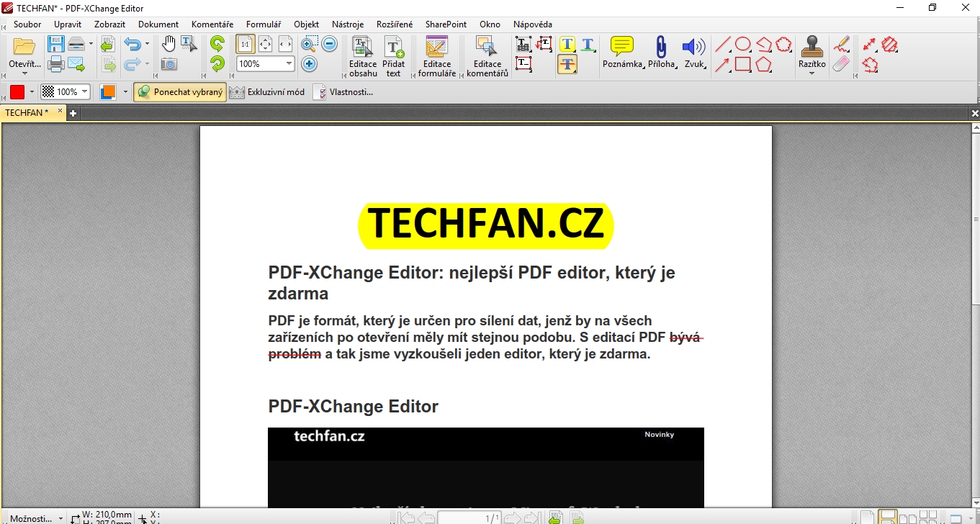Click the orange fill color swatch
The width and height of the screenshot is (980, 524).
108,92
